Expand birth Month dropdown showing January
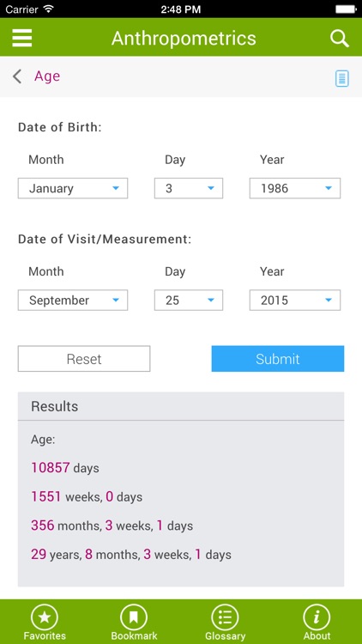Screen dimensions: 362x644 (x=73, y=188)
